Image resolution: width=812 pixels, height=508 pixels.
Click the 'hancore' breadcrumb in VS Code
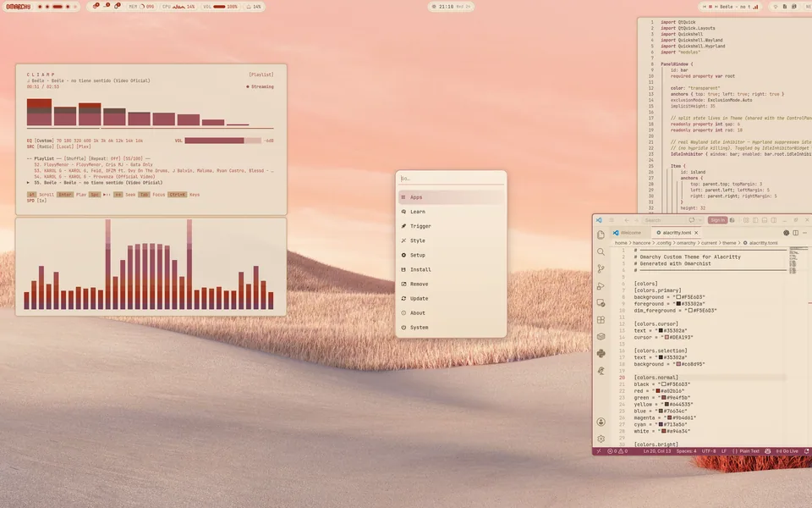pos(641,243)
